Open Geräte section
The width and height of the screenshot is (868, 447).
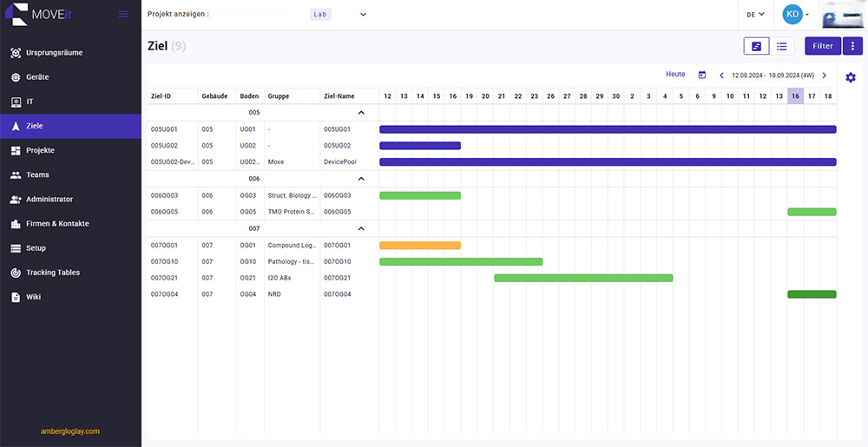pyautogui.click(x=37, y=77)
